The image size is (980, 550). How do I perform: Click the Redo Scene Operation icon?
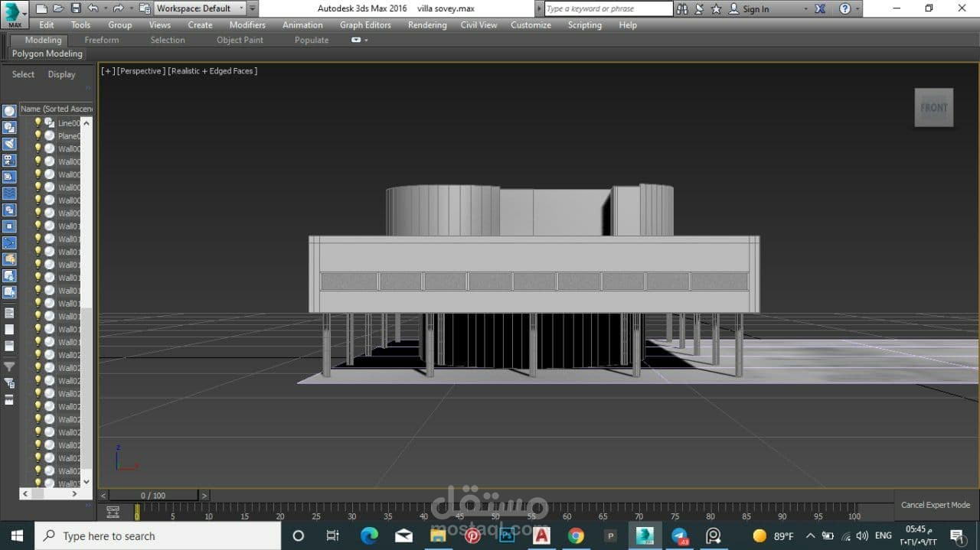pyautogui.click(x=119, y=8)
